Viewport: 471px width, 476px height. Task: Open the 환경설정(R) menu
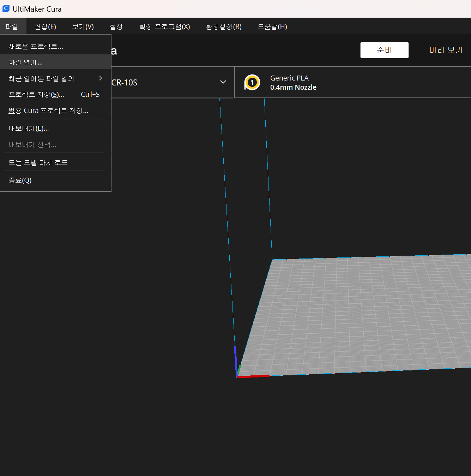click(224, 26)
